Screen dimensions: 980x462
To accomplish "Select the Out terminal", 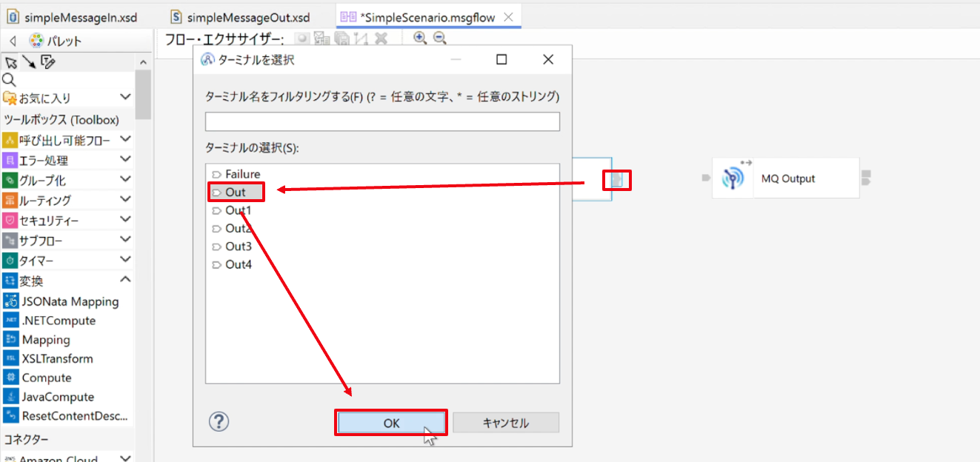I will pos(229,192).
